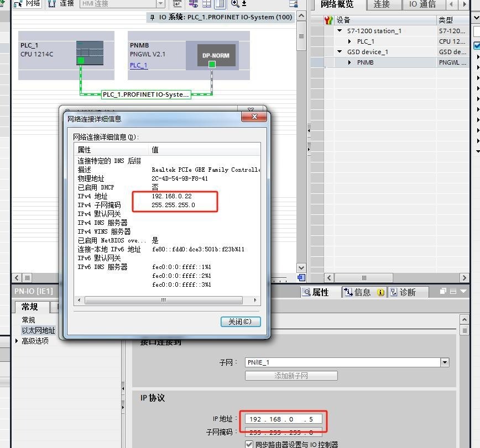This screenshot has width=480, height=448.
Task: Click the 值 column header in details dialog
Action: click(x=205, y=150)
